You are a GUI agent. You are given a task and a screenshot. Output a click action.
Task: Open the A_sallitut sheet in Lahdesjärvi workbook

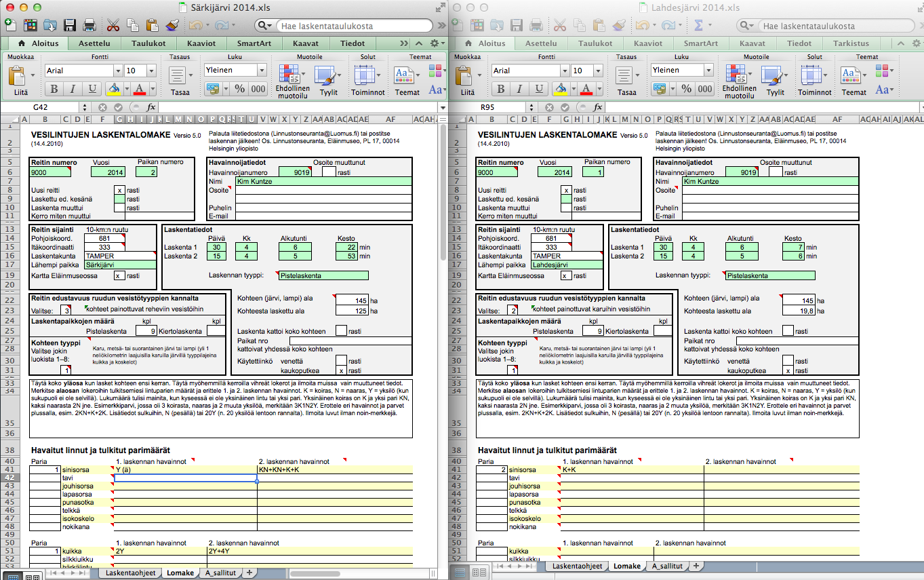(667, 566)
